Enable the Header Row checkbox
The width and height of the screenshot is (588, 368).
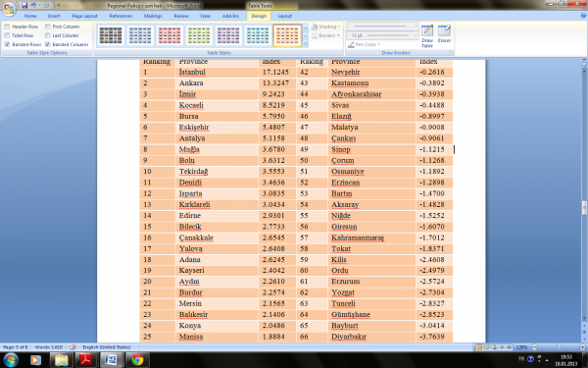pos(7,26)
